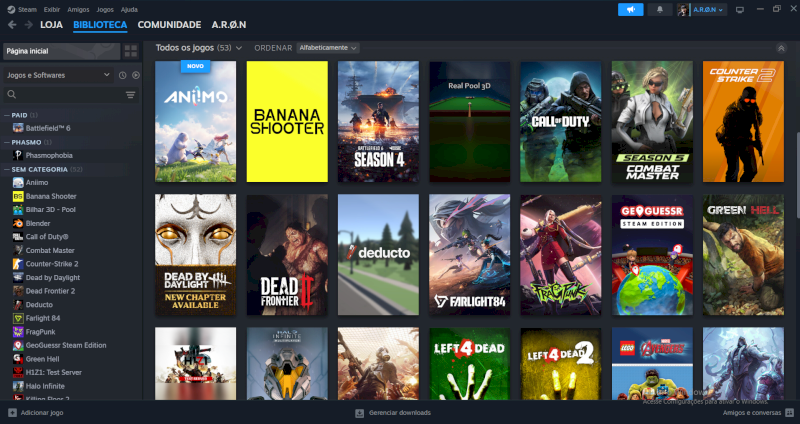The height and width of the screenshot is (424, 800).
Task: Collapse the PHASMO category
Action: click(x=7, y=142)
